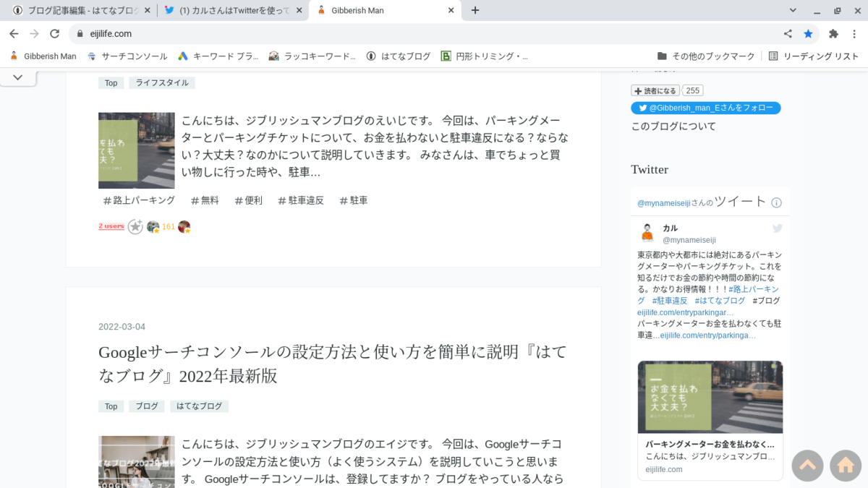868x488 pixels.
Task: Click the 255 reader count
Action: pos(693,90)
